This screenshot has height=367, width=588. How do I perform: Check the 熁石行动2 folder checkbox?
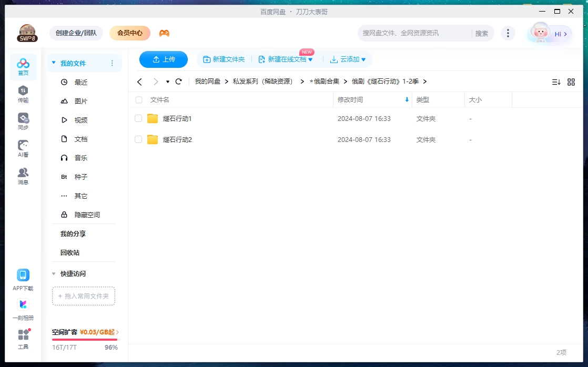(138, 139)
